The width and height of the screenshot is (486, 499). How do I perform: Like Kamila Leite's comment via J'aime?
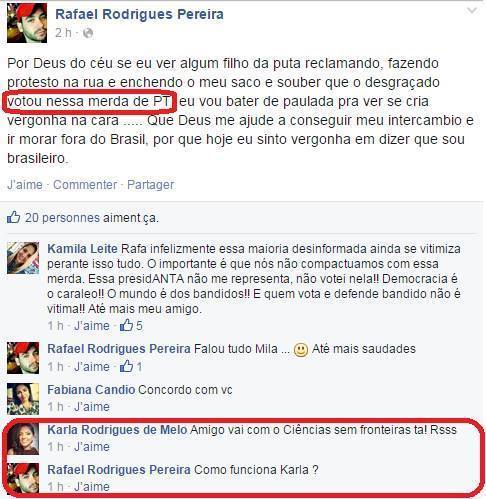[x=92, y=326]
